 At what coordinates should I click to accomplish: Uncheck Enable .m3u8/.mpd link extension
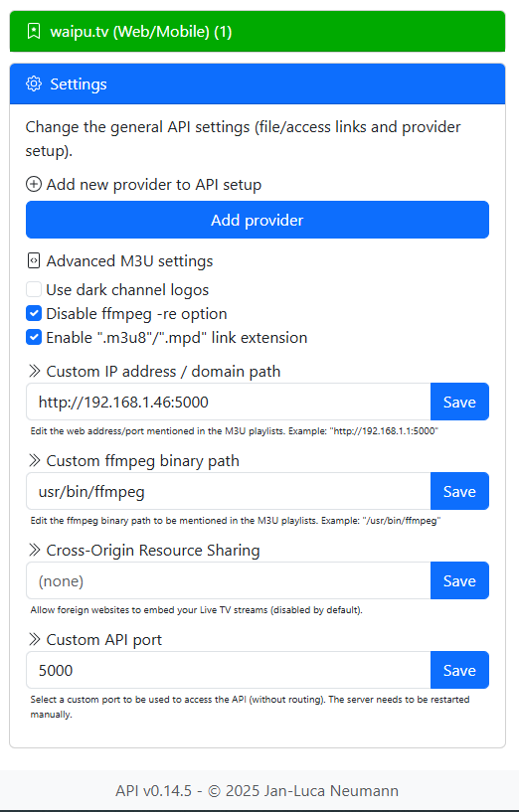point(34,337)
